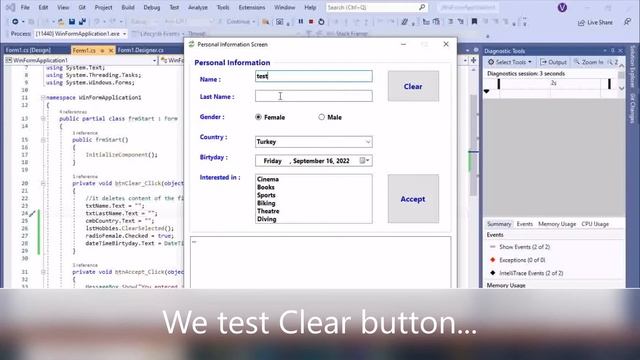
Task: Click Show Events (2 of 2) link
Action: (x=524, y=247)
